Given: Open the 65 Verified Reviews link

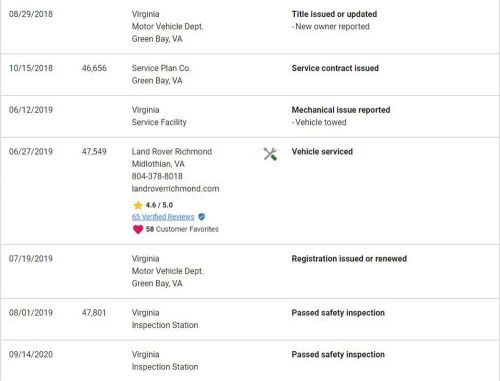Looking at the screenshot, I should (163, 217).
